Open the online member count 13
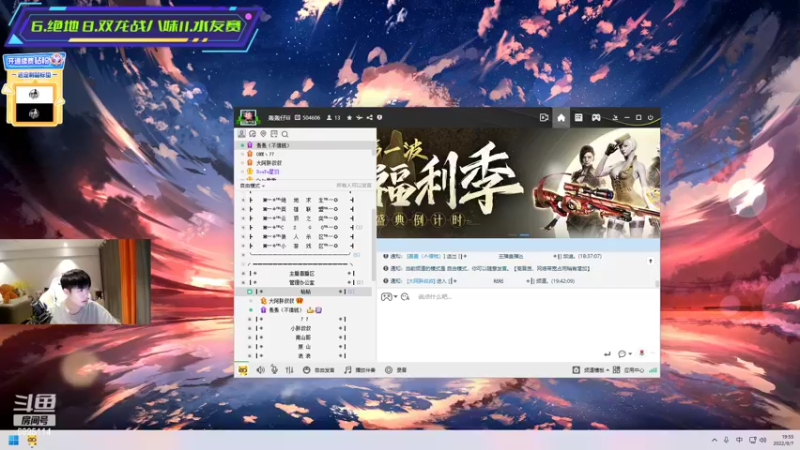 [x=333, y=118]
